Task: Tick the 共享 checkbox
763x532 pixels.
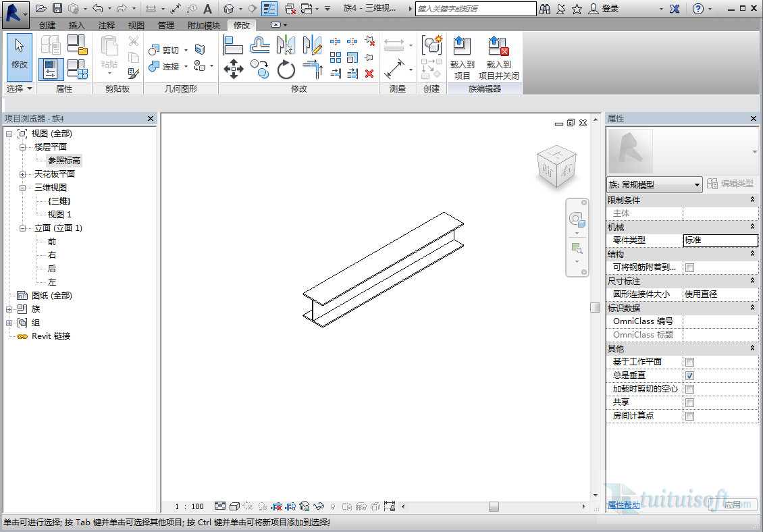Action: pos(689,402)
